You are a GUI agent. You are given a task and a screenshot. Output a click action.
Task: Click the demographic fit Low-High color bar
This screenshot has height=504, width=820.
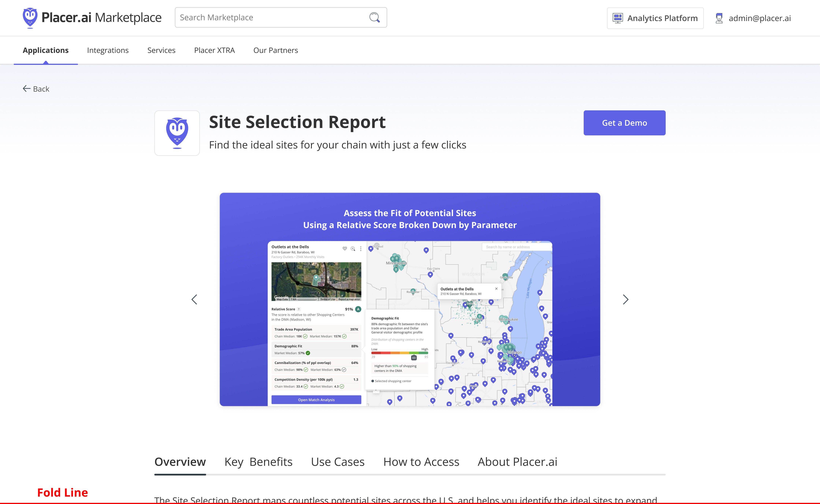(399, 353)
